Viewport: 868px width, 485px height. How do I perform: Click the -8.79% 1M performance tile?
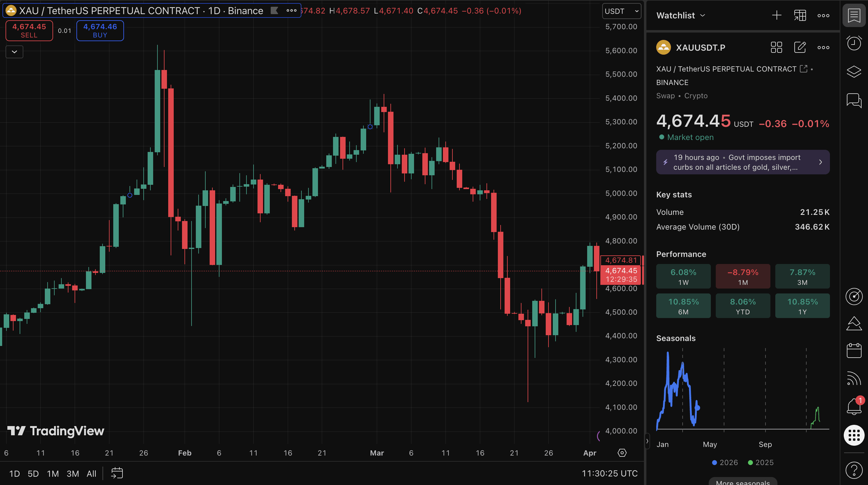743,276
